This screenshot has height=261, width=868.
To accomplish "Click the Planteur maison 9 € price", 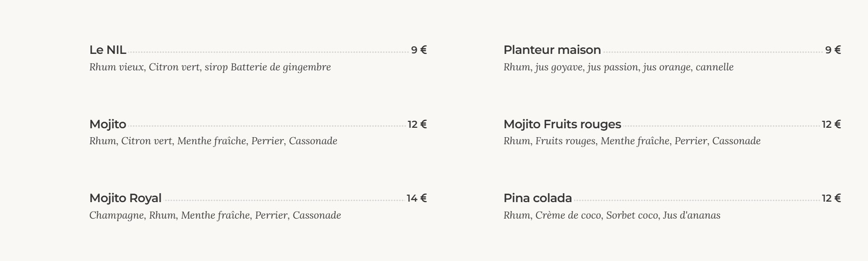I will (833, 50).
